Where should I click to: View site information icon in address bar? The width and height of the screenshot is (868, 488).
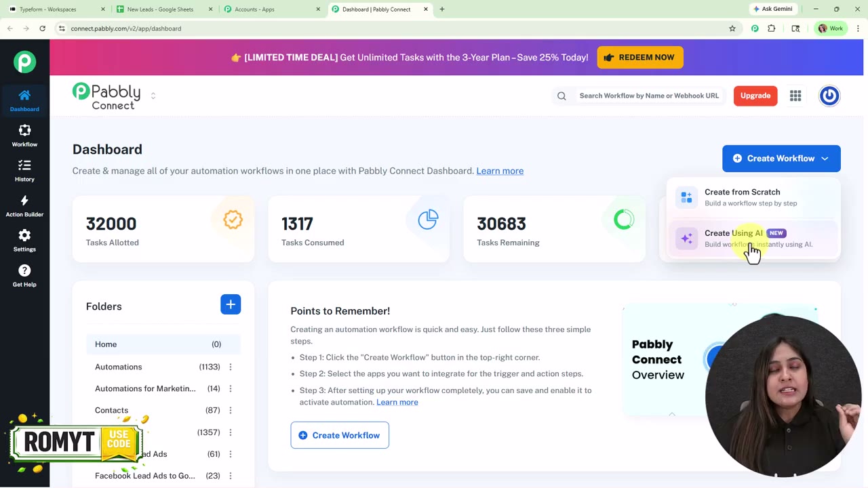point(62,28)
